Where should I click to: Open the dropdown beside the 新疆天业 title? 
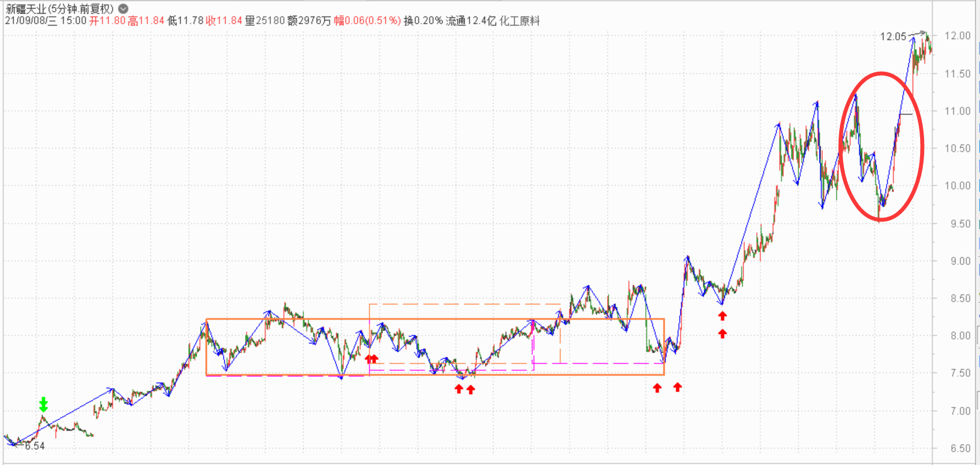click(x=123, y=8)
